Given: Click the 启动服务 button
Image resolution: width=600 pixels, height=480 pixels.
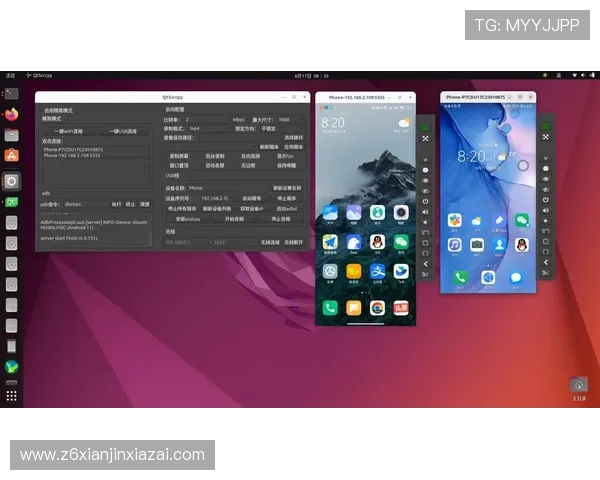Looking at the screenshot, I should (x=253, y=198).
